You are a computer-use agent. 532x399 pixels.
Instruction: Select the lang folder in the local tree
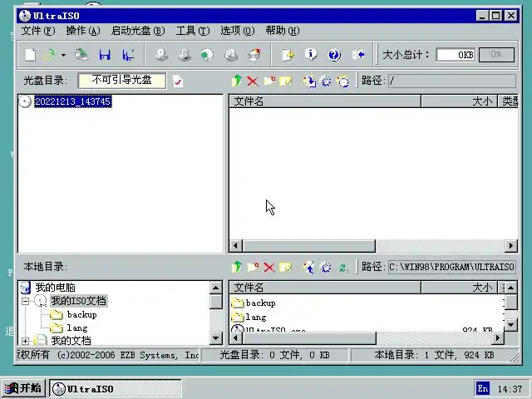(77, 328)
